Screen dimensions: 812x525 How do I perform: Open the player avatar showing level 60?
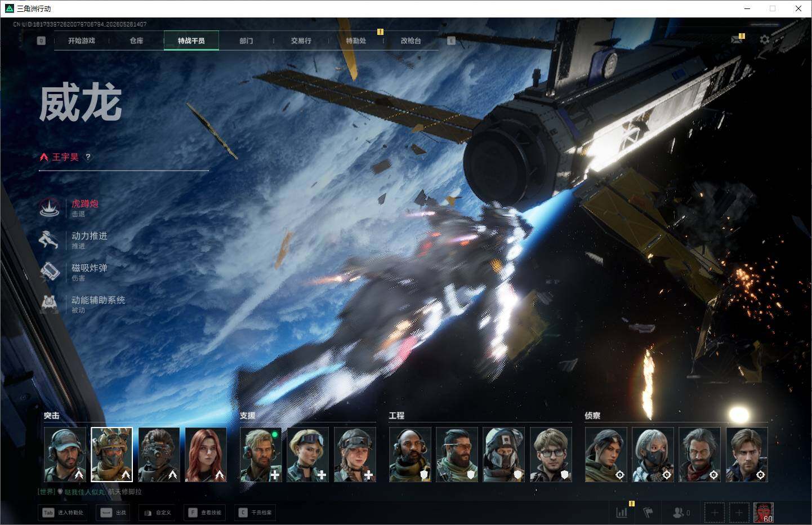[x=764, y=513]
